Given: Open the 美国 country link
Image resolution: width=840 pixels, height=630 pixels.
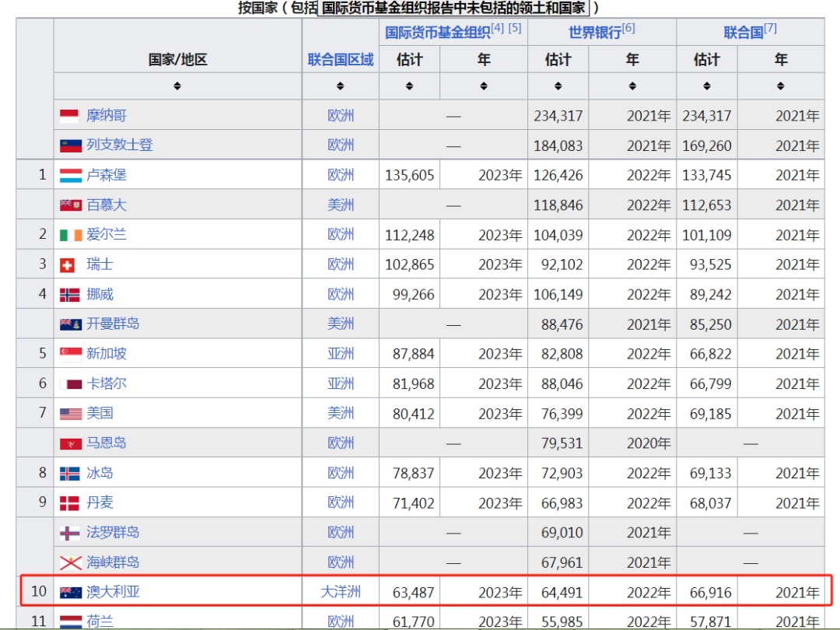Looking at the screenshot, I should 100,414.
